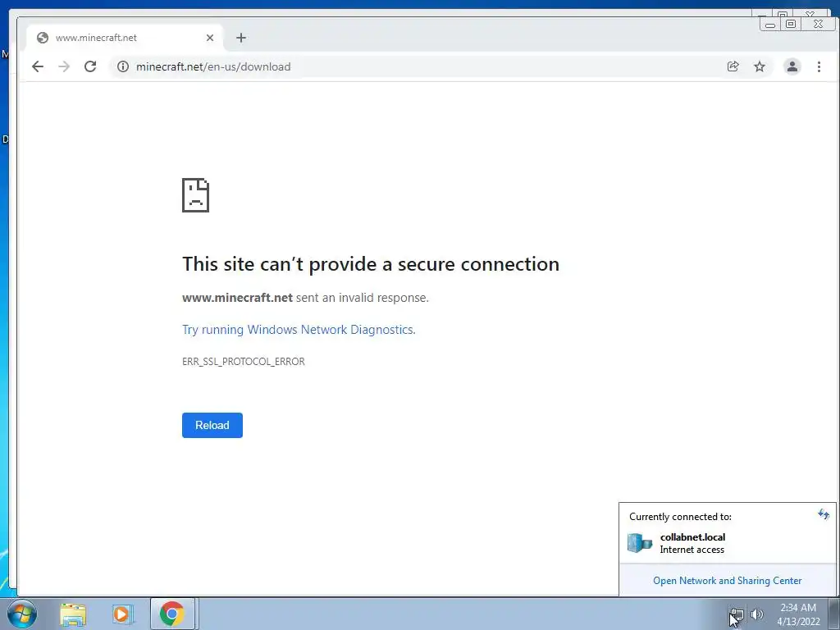The image size is (840, 630).
Task: Bookmark this tab with the star icon
Action: click(x=759, y=66)
